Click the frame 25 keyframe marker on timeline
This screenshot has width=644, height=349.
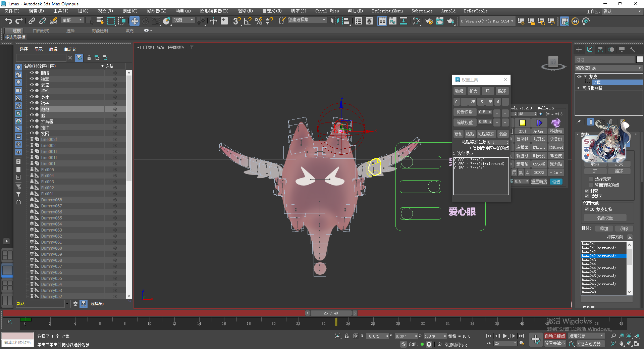pyautogui.click(x=336, y=322)
